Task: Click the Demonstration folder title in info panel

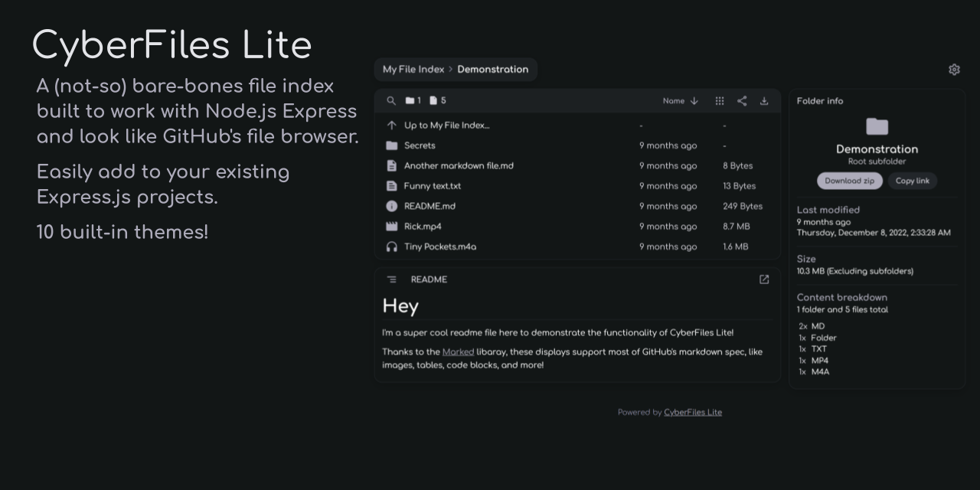Action: coord(877,149)
